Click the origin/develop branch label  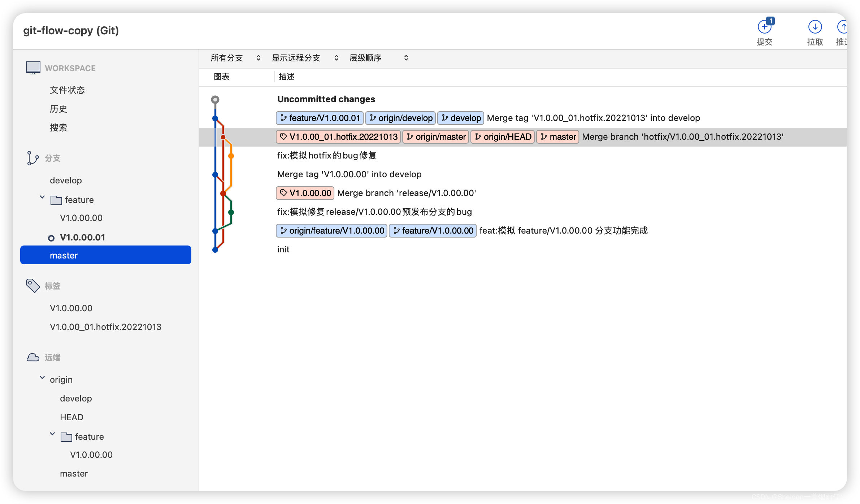(400, 118)
